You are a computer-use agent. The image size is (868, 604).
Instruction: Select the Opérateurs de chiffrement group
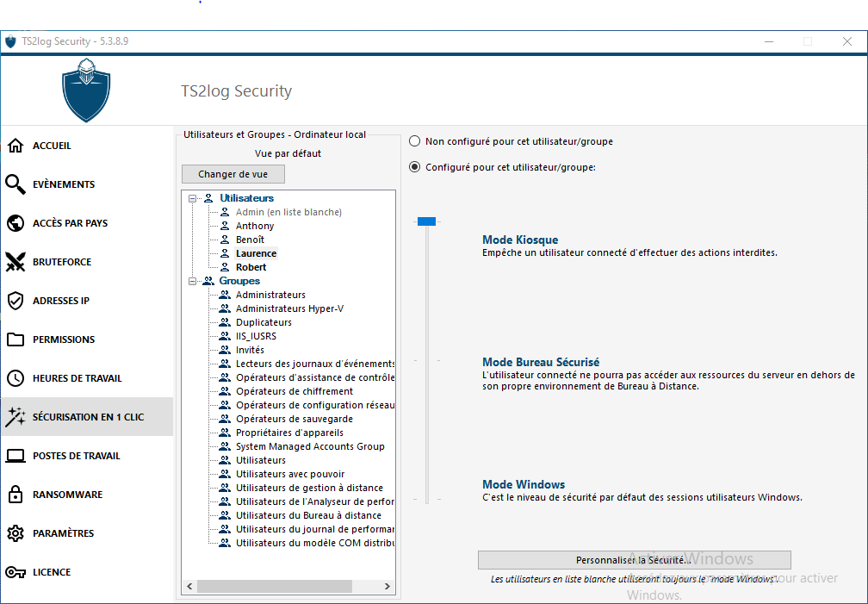pos(294,391)
